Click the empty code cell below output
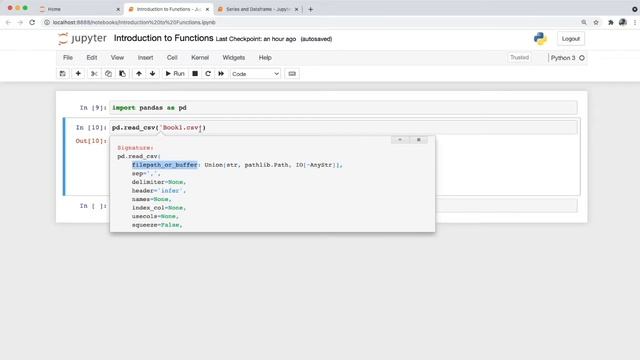640x360 pixels. point(506,205)
